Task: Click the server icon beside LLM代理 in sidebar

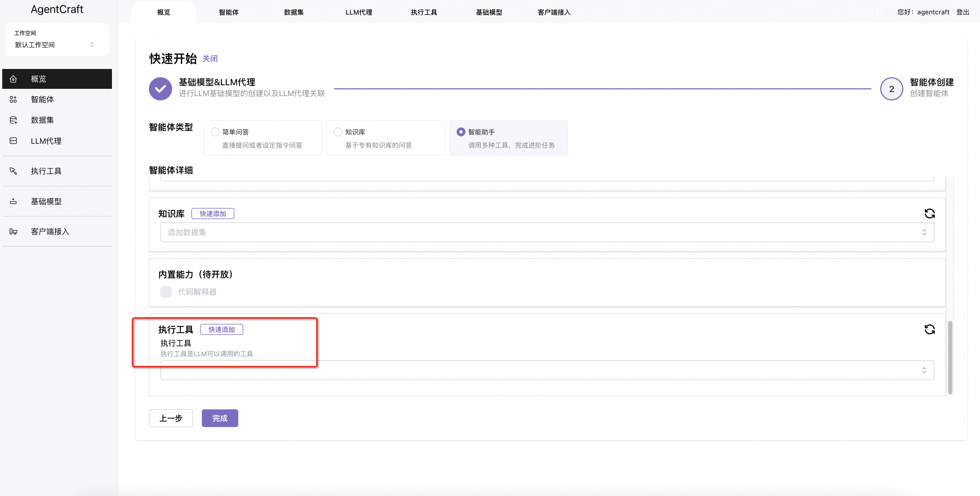Action: (x=13, y=141)
